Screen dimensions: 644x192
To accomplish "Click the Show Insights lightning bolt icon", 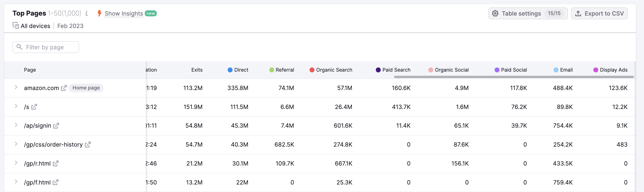I will pos(99,13).
